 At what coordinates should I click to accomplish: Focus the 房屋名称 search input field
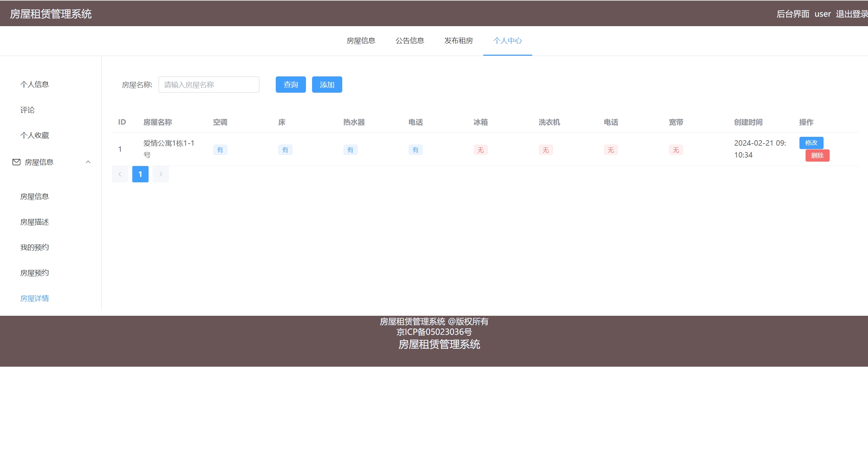(x=209, y=85)
